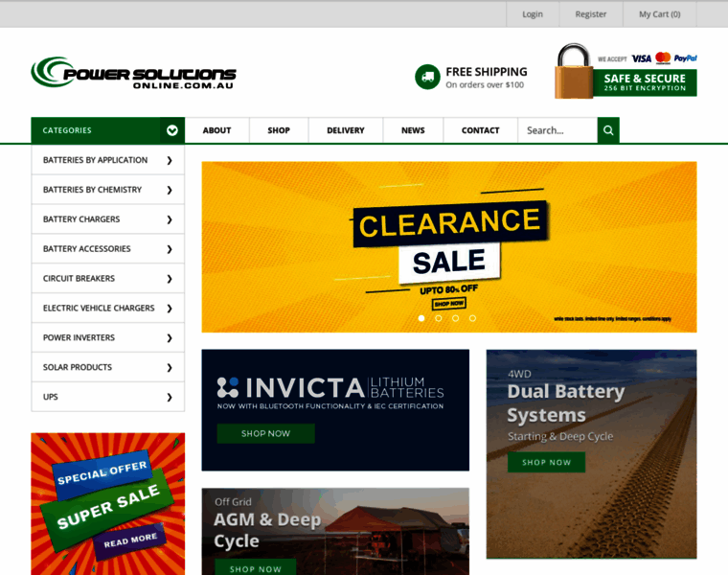Click the Free Shipping heading text
Screen dimensions: 728x575
pos(486,72)
